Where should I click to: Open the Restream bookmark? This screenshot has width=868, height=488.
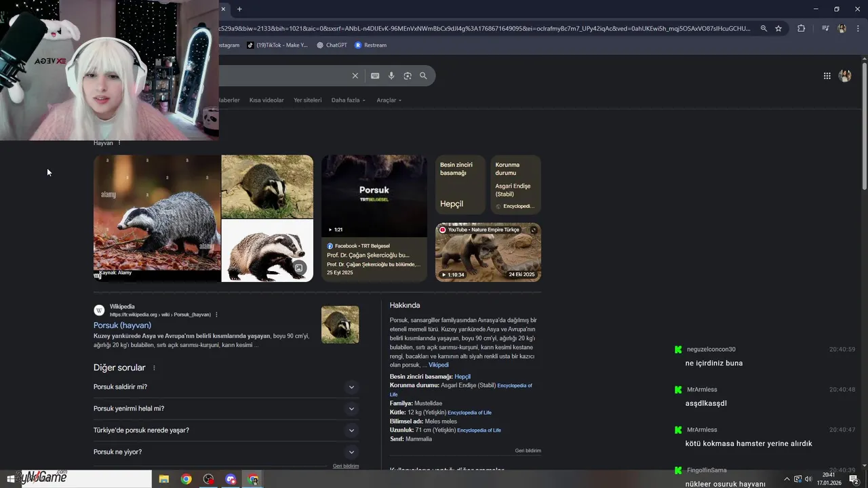370,45
